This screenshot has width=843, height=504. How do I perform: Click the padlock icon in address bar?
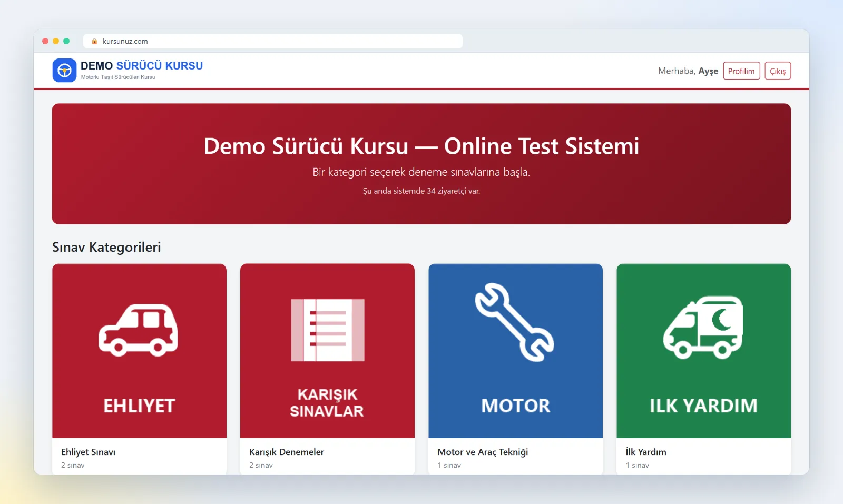pos(95,41)
